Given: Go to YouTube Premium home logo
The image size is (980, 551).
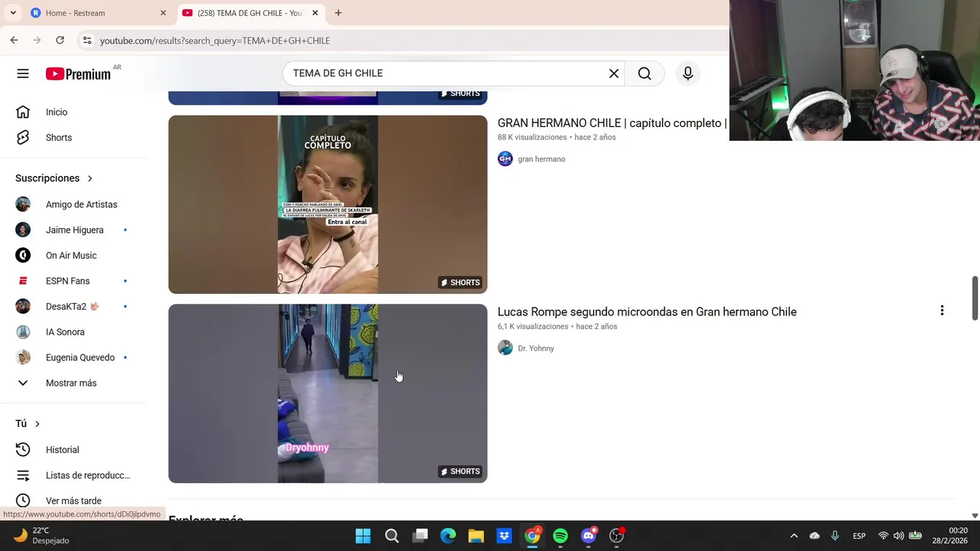Looking at the screenshot, I should tap(78, 73).
